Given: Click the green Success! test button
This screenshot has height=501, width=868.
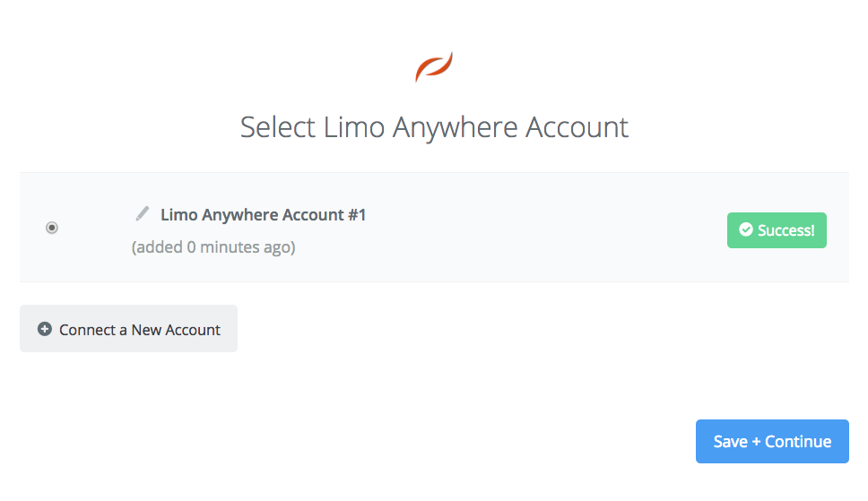Looking at the screenshot, I should point(777,230).
